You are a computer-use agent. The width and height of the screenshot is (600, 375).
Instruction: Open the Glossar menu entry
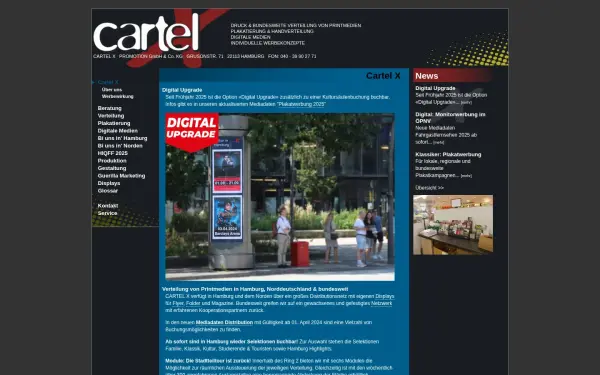pos(108,191)
